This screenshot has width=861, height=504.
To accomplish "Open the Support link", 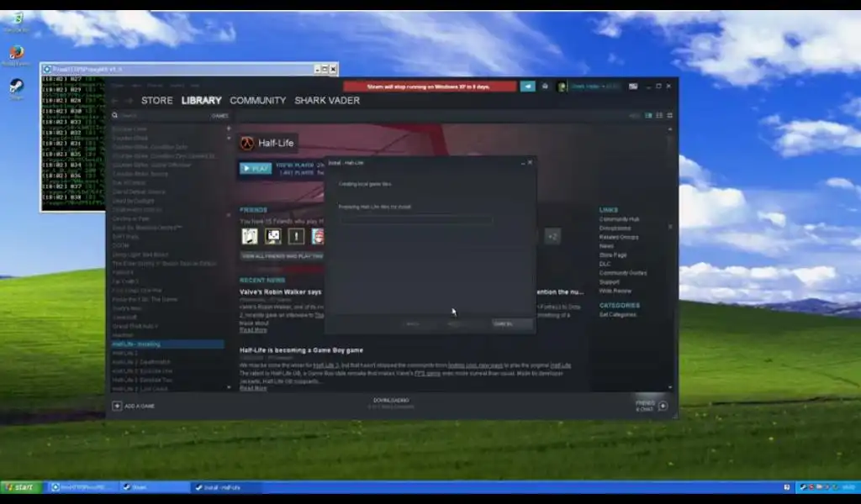I will (x=609, y=282).
